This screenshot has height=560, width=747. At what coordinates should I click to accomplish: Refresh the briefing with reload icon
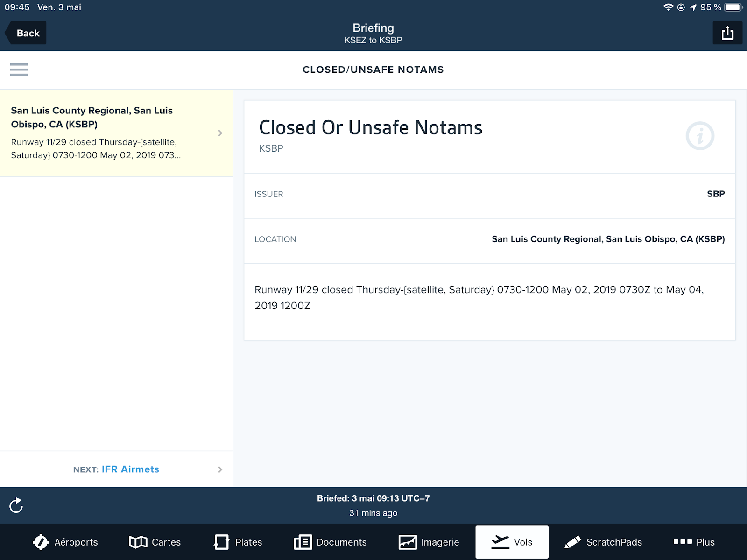point(16,505)
